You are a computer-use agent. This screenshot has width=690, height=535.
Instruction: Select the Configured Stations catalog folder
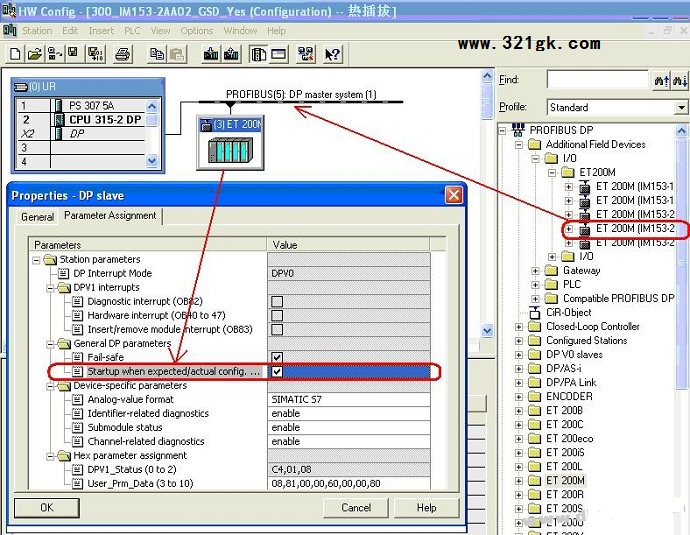(x=587, y=341)
